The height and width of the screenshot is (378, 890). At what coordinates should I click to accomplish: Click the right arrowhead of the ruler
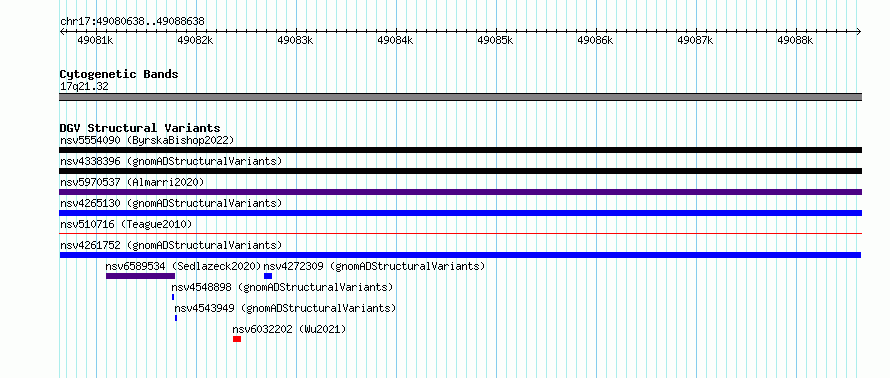pos(859,31)
